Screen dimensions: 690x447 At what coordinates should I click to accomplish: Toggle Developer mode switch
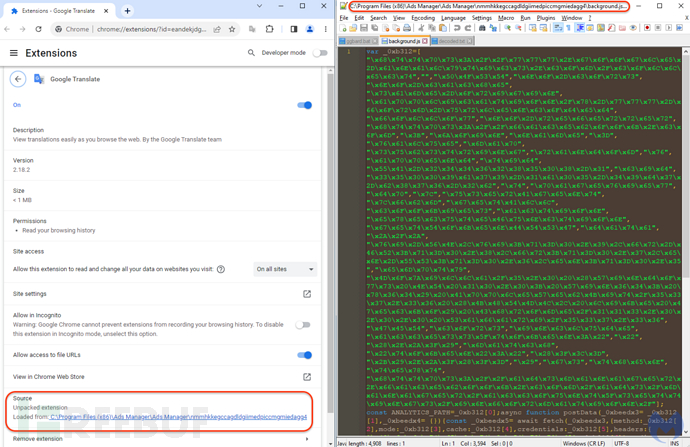point(319,53)
